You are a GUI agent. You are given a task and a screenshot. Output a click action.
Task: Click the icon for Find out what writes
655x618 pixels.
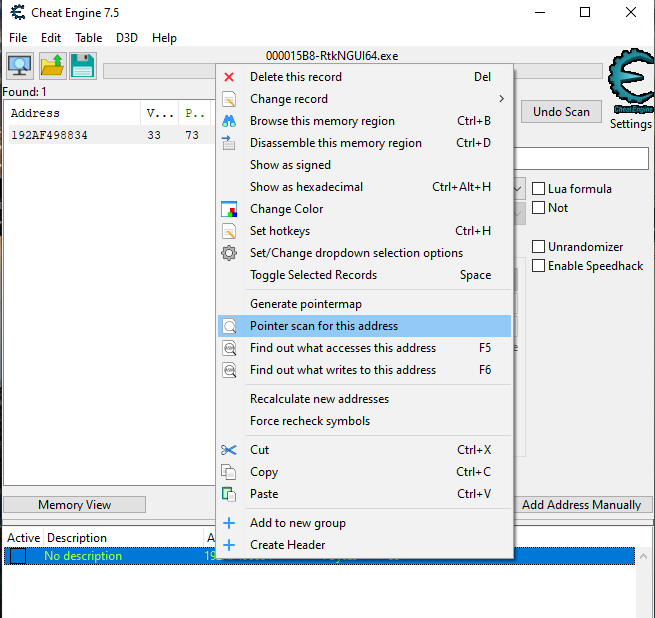point(229,370)
